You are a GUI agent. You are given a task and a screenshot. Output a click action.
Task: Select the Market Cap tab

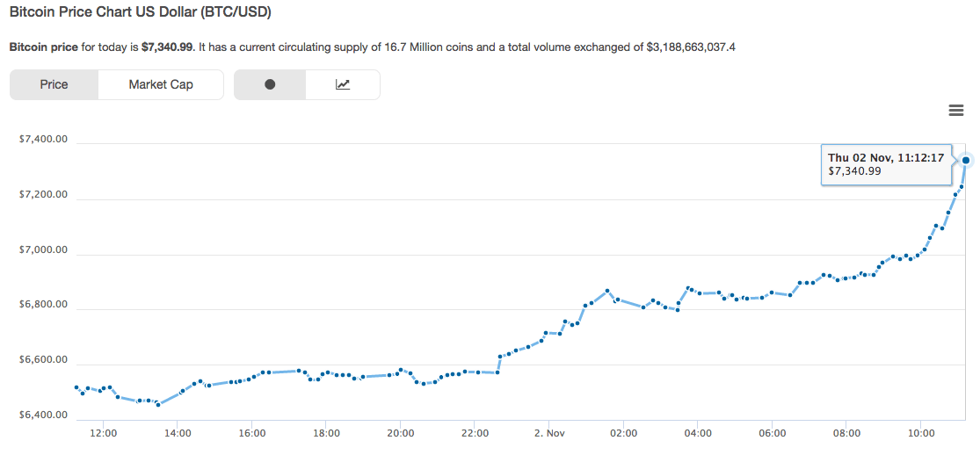pos(161,84)
